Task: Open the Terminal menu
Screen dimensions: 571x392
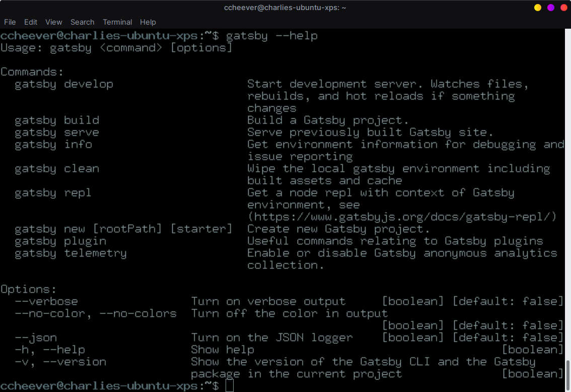Action: point(117,22)
